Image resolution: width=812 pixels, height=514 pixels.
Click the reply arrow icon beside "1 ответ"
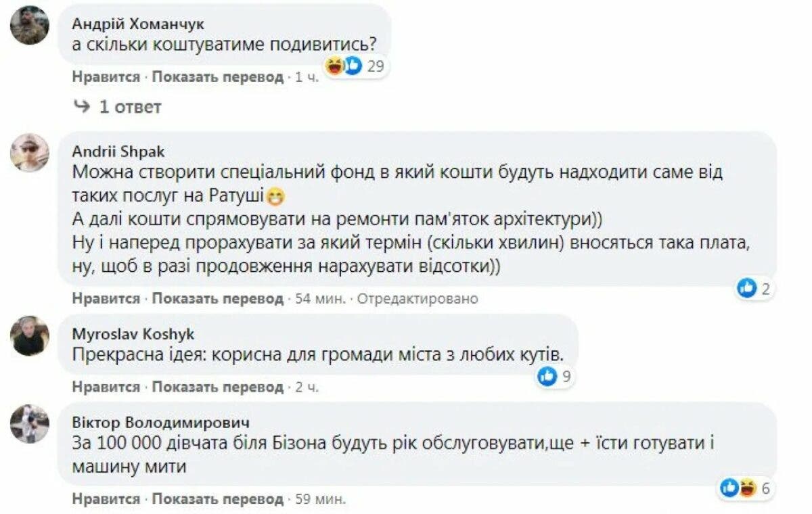pos(81,106)
